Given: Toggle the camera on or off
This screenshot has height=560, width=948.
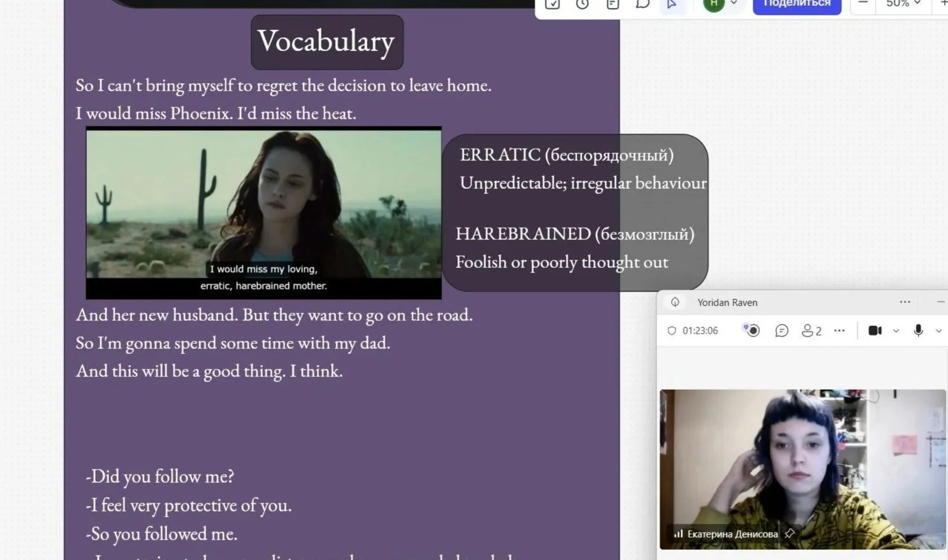Looking at the screenshot, I should (875, 331).
